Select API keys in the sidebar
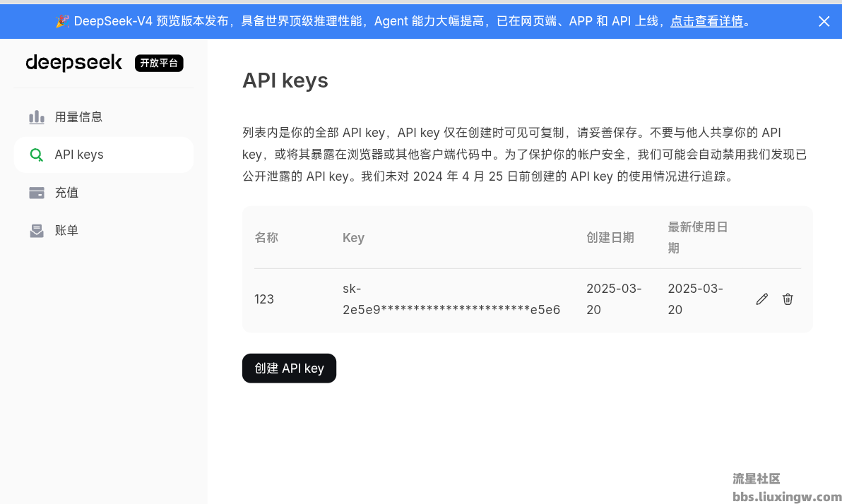 [x=104, y=155]
